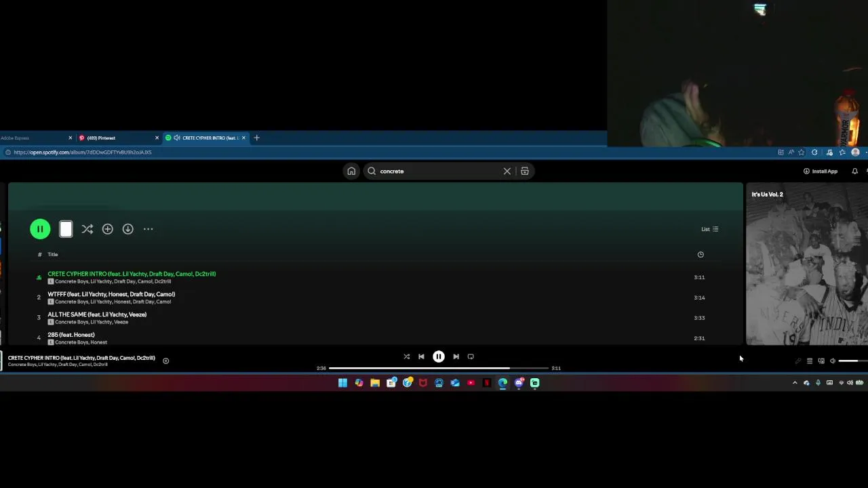
Task: Skip to next track in player bar
Action: [456, 357]
